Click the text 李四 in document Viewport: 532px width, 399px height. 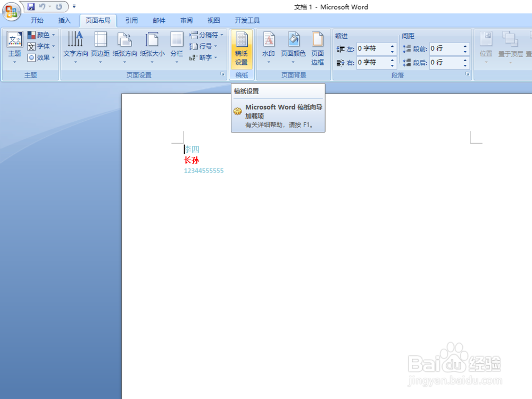(x=192, y=149)
